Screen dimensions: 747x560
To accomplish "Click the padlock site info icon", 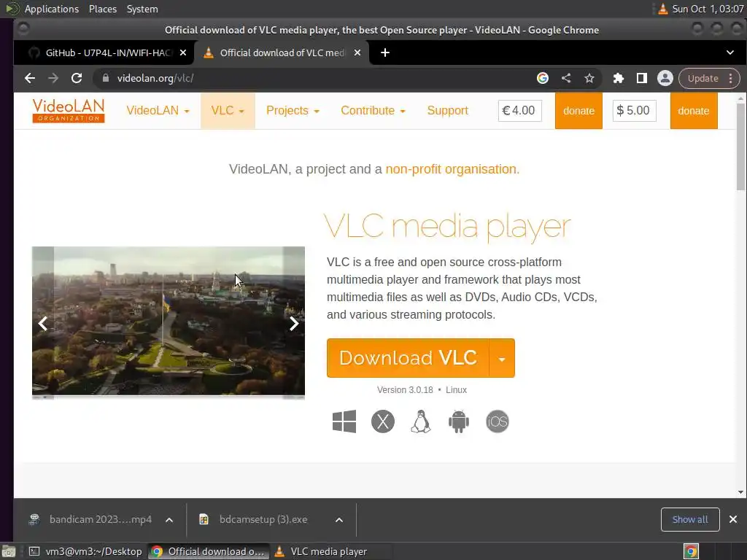I will point(106,78).
